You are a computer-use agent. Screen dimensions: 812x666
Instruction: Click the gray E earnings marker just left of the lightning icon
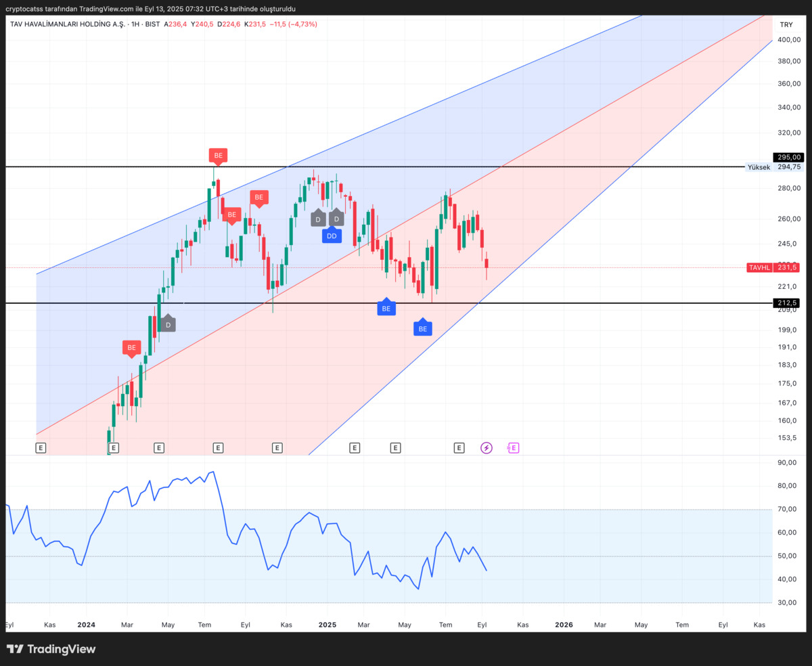[x=459, y=447]
